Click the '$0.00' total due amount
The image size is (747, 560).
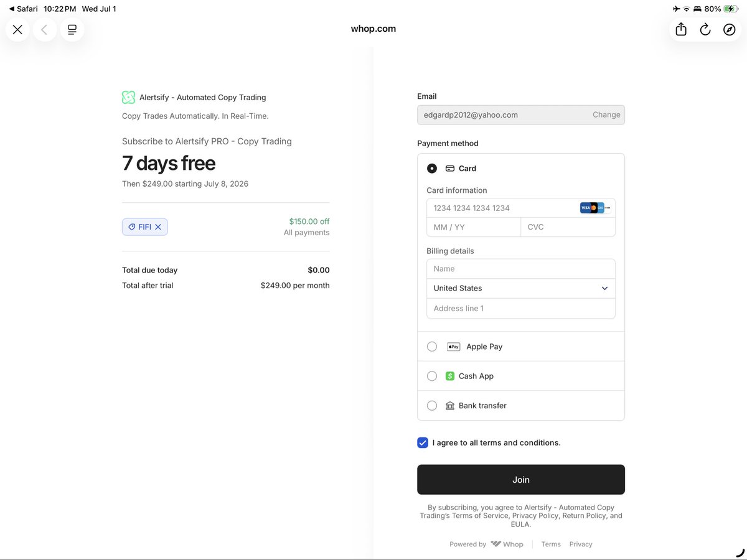point(319,270)
